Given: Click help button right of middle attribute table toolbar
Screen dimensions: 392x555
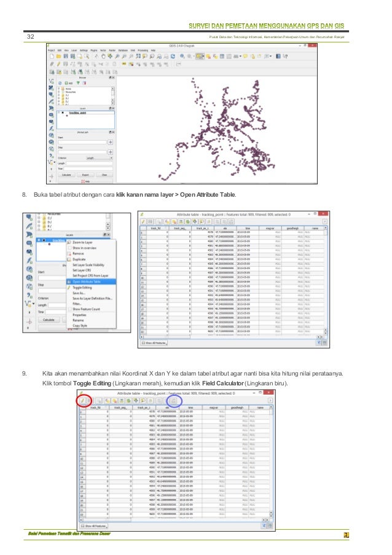Looking at the screenshot, I should point(325,222).
